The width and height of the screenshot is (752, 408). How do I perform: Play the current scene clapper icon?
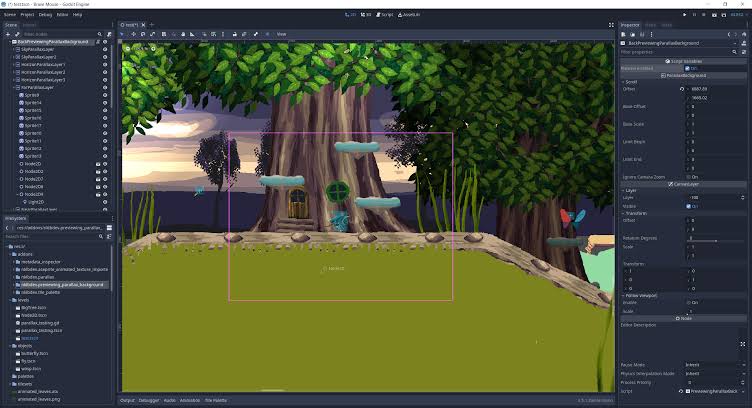click(x=714, y=15)
